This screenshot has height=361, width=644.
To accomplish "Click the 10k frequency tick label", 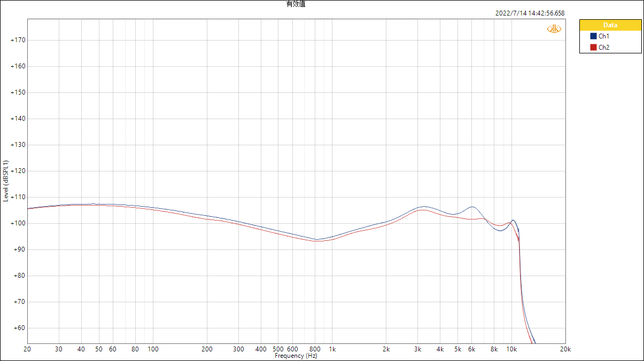I will (x=511, y=349).
